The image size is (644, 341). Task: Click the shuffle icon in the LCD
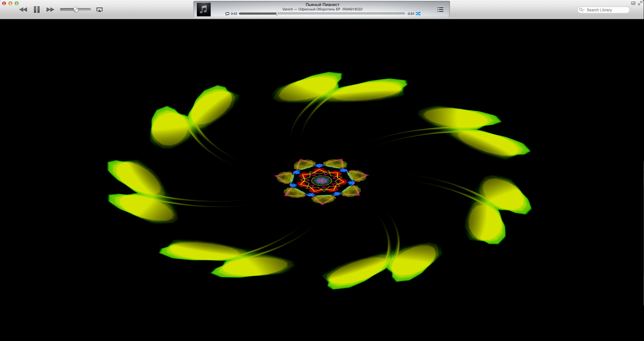418,14
